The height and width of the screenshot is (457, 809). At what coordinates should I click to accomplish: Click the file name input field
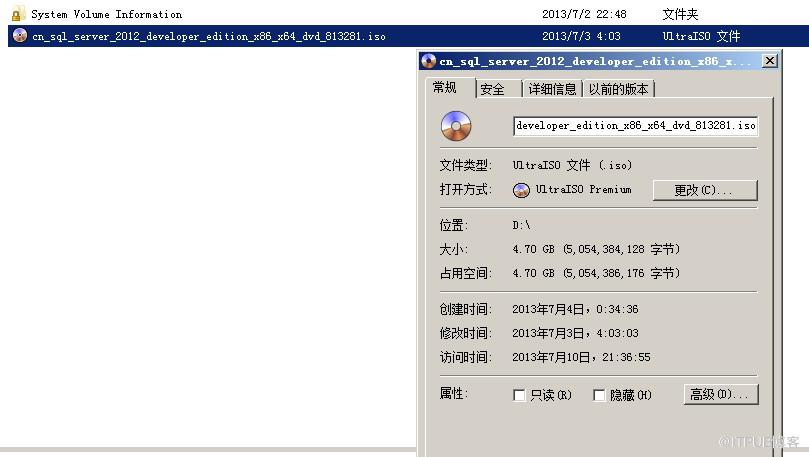tap(636, 126)
